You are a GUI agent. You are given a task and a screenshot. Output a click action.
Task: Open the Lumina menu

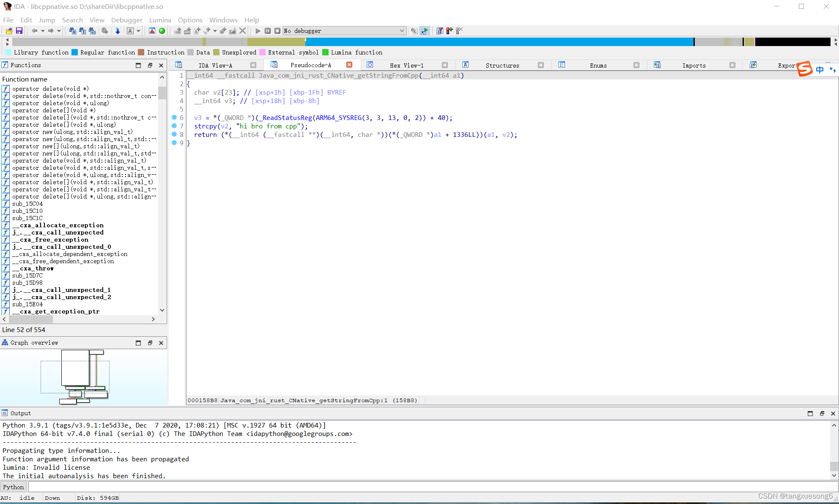tap(160, 20)
